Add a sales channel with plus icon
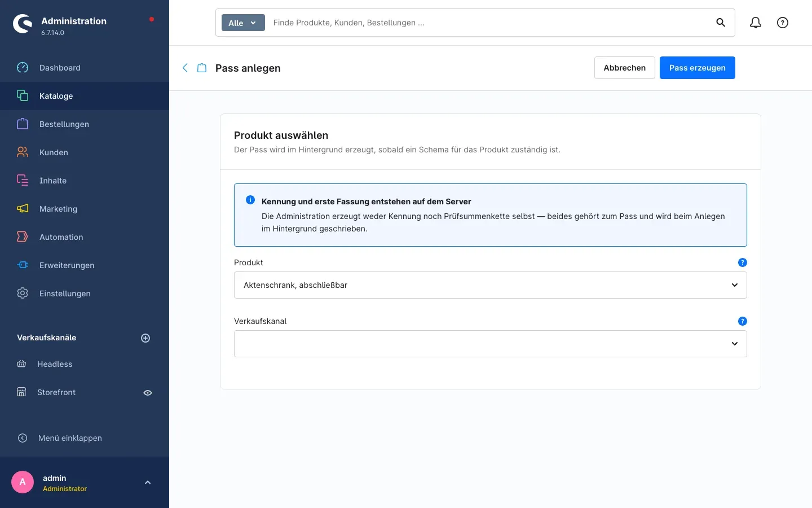 pos(145,338)
